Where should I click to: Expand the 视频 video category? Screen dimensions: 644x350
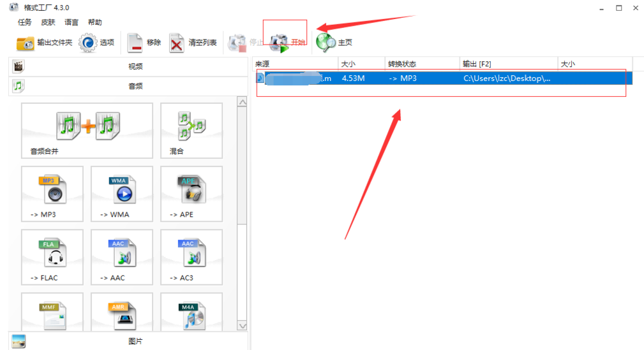[128, 66]
